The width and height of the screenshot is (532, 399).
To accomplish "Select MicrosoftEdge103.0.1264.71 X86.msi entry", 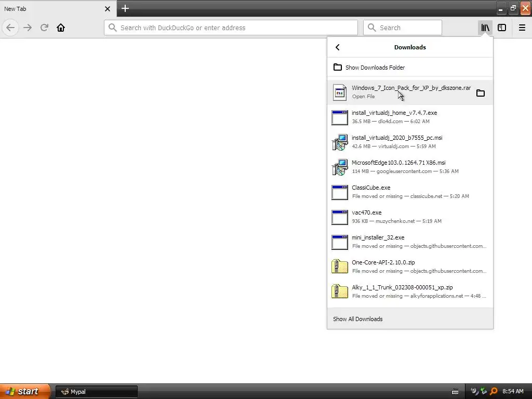I will [410, 167].
